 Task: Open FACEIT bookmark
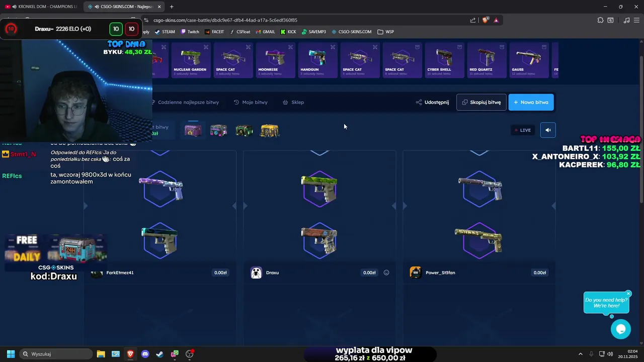tap(214, 32)
